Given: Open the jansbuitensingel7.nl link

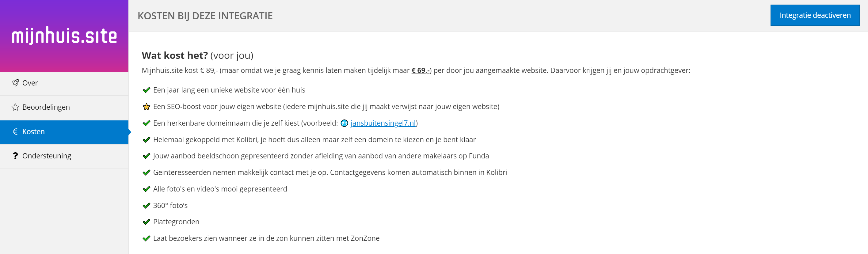Looking at the screenshot, I should pos(383,123).
